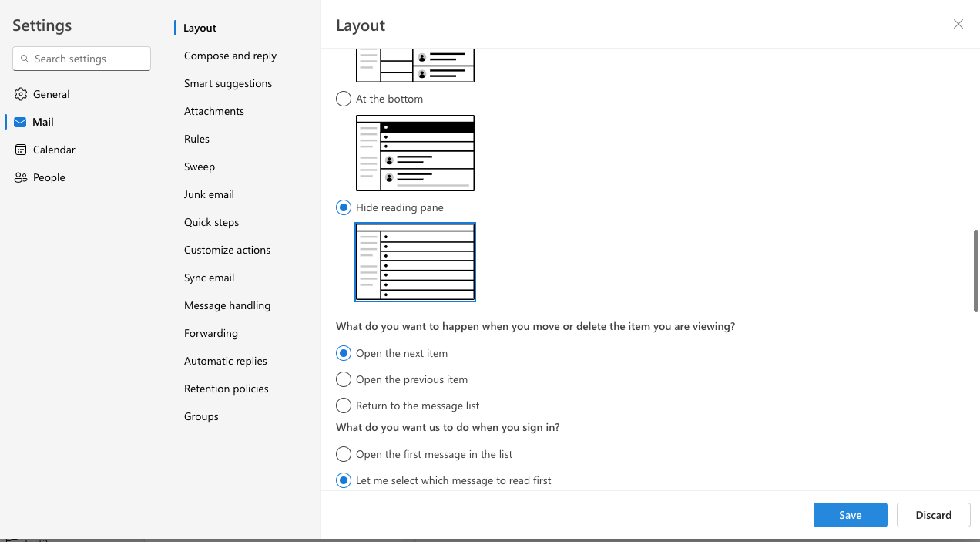The width and height of the screenshot is (980, 542).
Task: Select Let me select which message to read first
Action: pyautogui.click(x=344, y=480)
